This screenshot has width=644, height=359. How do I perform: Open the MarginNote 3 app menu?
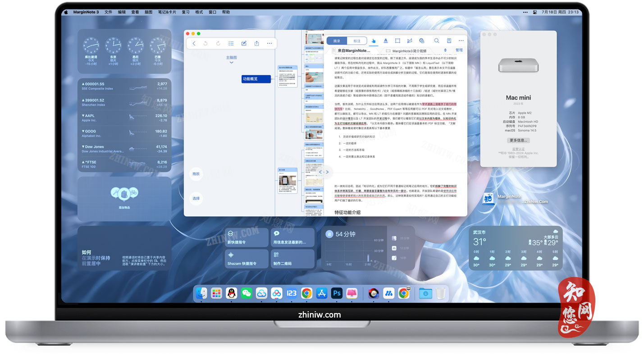[86, 12]
